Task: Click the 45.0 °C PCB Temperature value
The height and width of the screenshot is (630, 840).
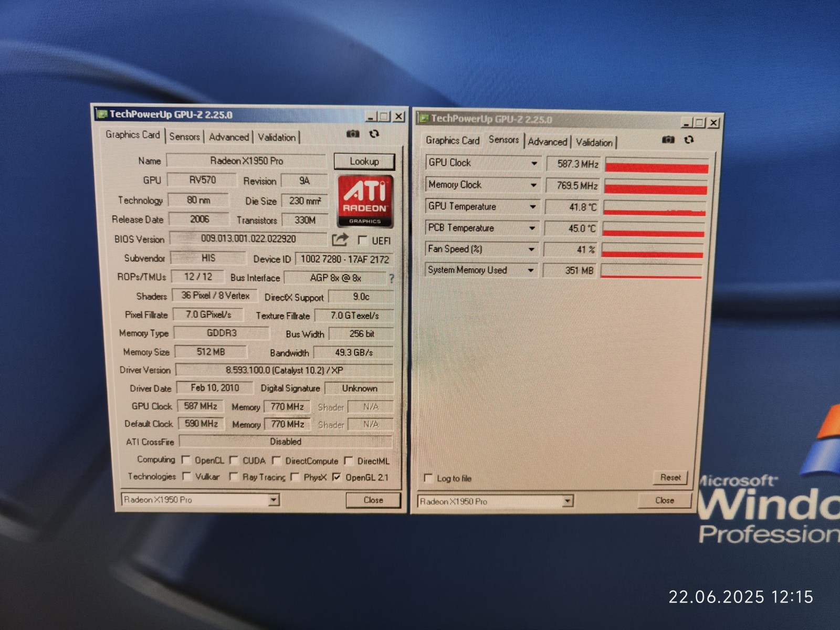Action: tap(572, 228)
